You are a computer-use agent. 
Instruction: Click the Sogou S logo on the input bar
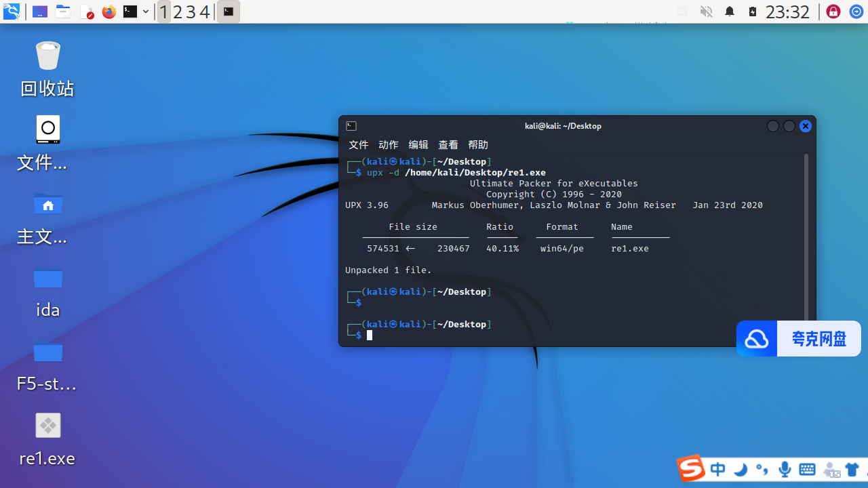pos(691,468)
